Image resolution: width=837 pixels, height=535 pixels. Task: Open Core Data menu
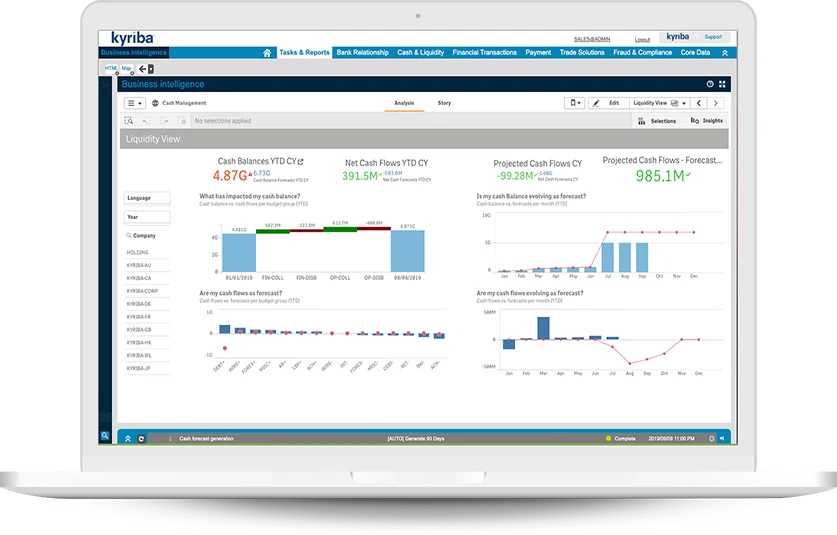(x=696, y=52)
